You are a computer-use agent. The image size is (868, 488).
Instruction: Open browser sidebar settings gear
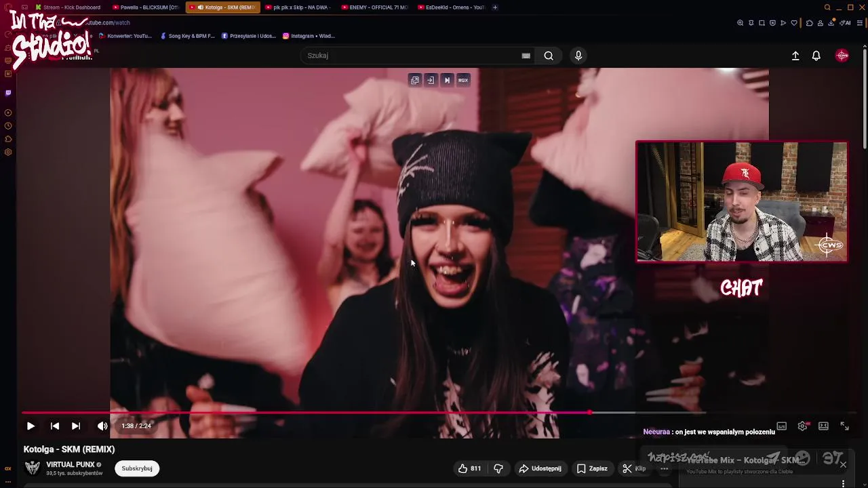(8, 152)
